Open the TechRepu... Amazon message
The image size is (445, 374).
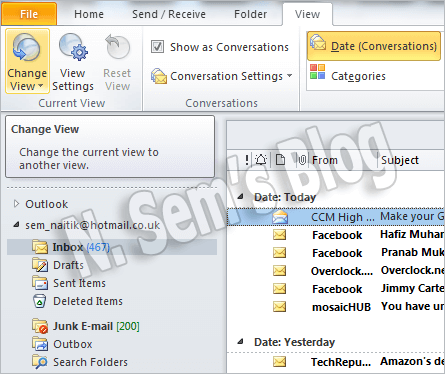pyautogui.click(x=336, y=362)
